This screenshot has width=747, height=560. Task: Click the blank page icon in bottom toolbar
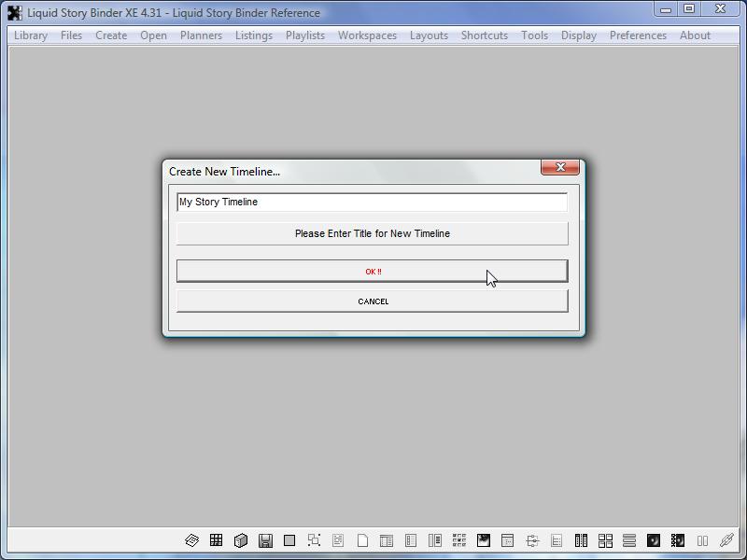coord(362,540)
